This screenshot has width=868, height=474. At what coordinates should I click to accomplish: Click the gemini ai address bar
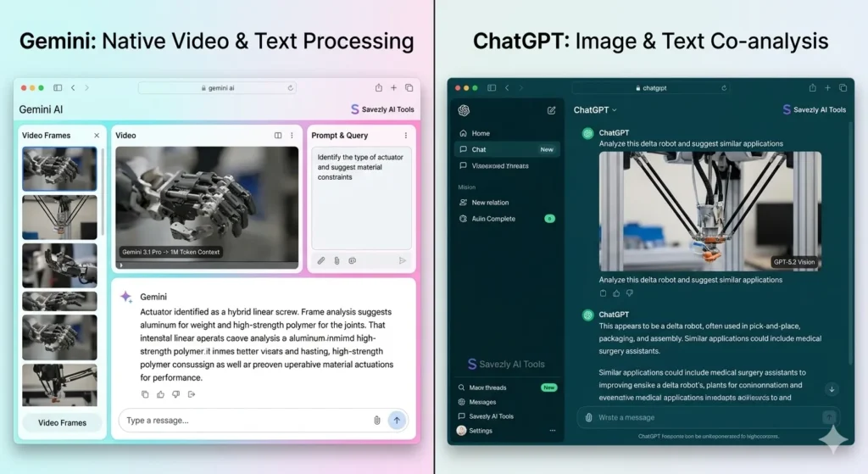click(217, 88)
